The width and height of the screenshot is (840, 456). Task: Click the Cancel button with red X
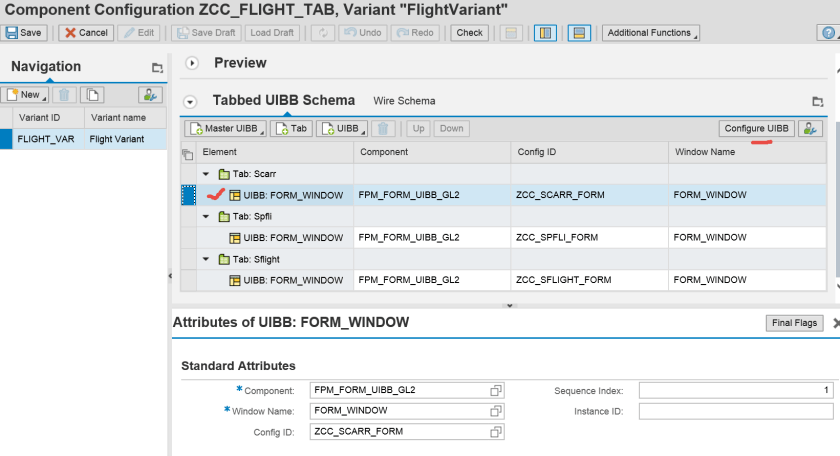click(85, 33)
